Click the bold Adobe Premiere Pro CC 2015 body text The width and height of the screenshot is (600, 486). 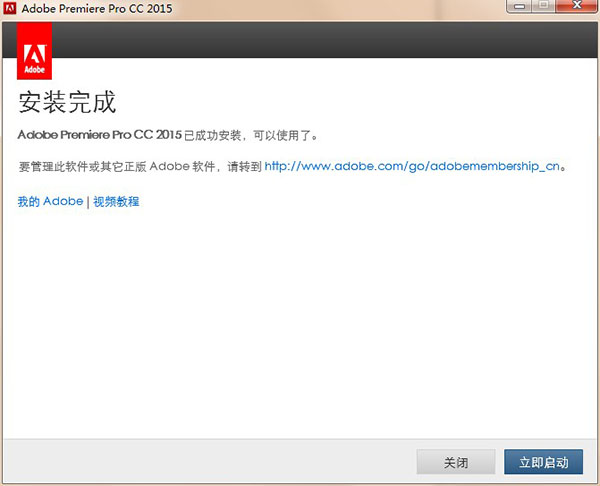(100, 134)
